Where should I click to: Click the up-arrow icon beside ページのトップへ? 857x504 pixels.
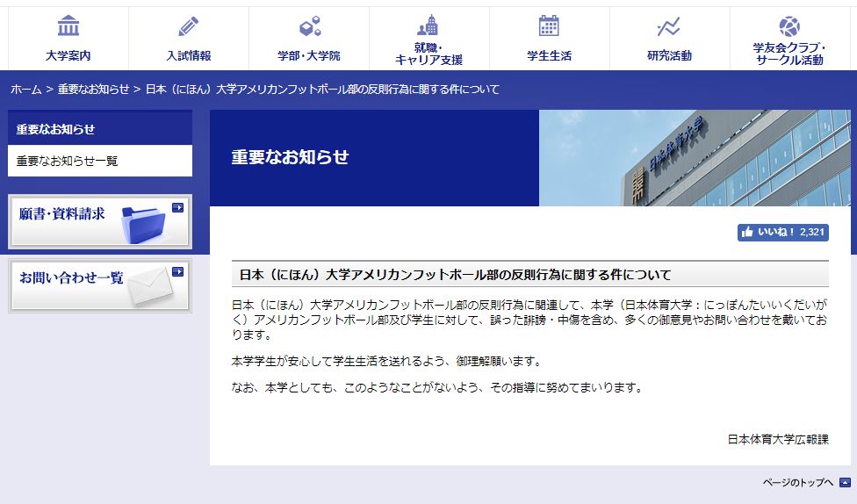[845, 482]
